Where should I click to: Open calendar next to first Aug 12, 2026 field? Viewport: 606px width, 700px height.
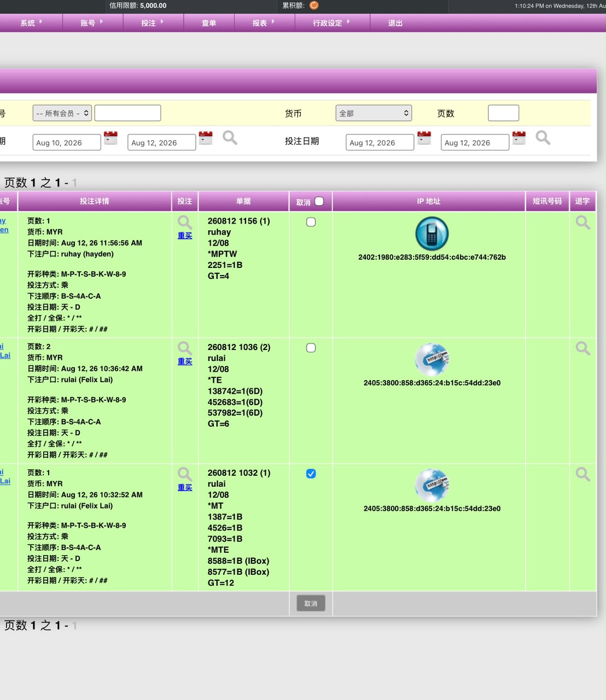click(x=206, y=138)
